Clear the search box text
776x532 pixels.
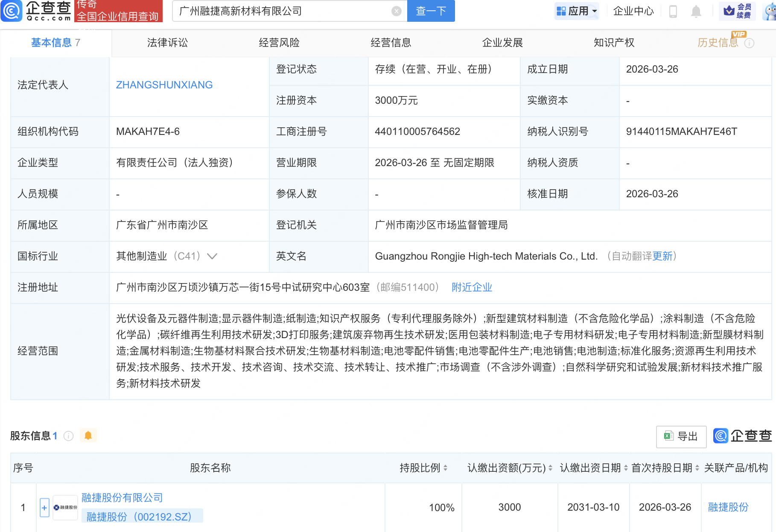[x=396, y=11]
